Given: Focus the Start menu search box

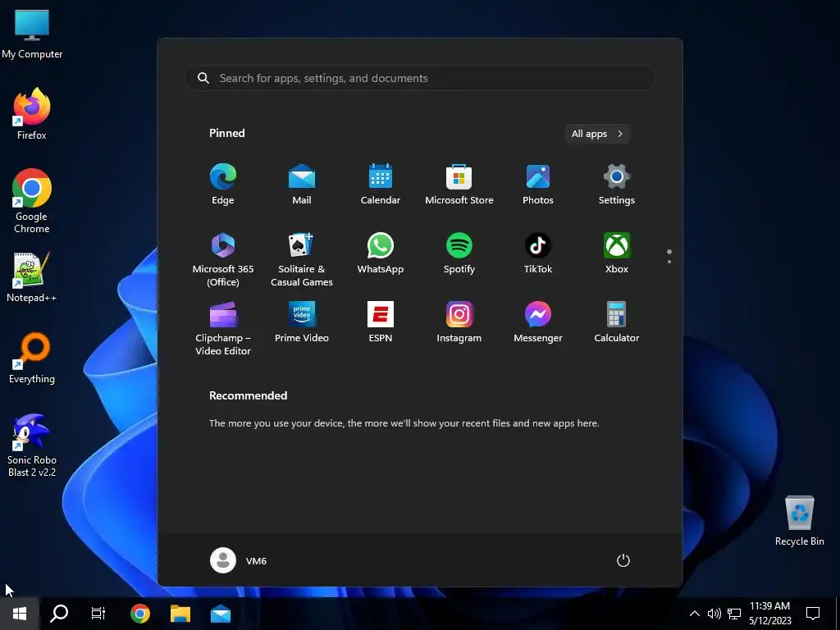Looking at the screenshot, I should click(420, 78).
